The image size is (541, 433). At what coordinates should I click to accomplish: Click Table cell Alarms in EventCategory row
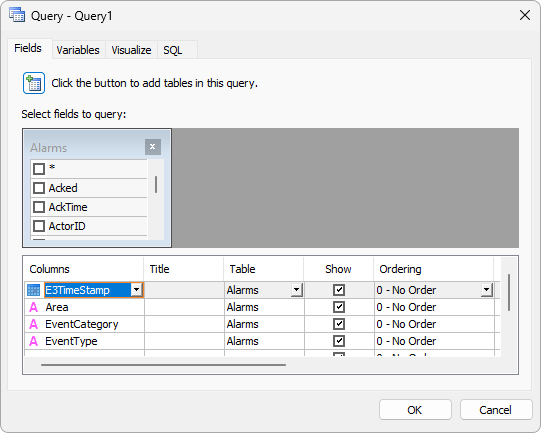264,324
